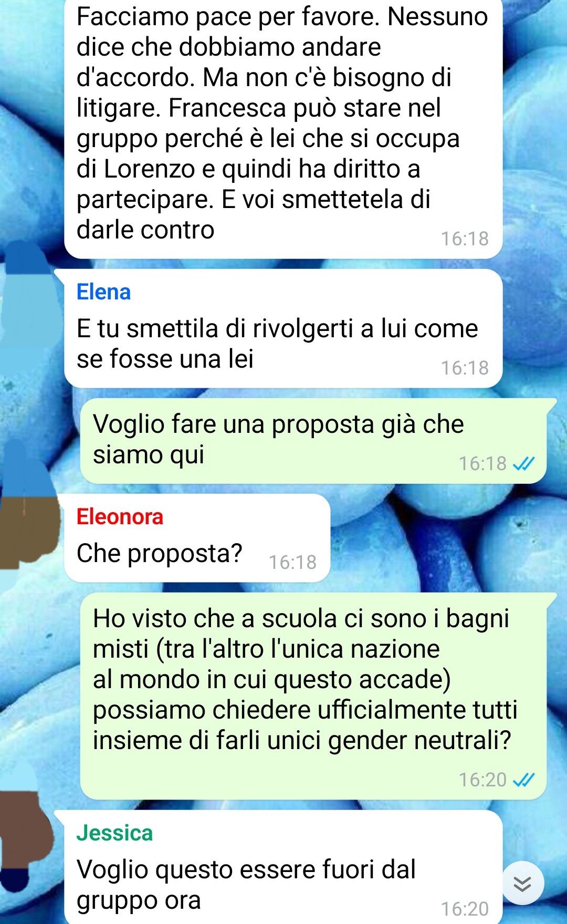Tap the 16:18 timestamp beside 'Che proposta?'
Image resolution: width=567 pixels, height=924 pixels.
293,563
